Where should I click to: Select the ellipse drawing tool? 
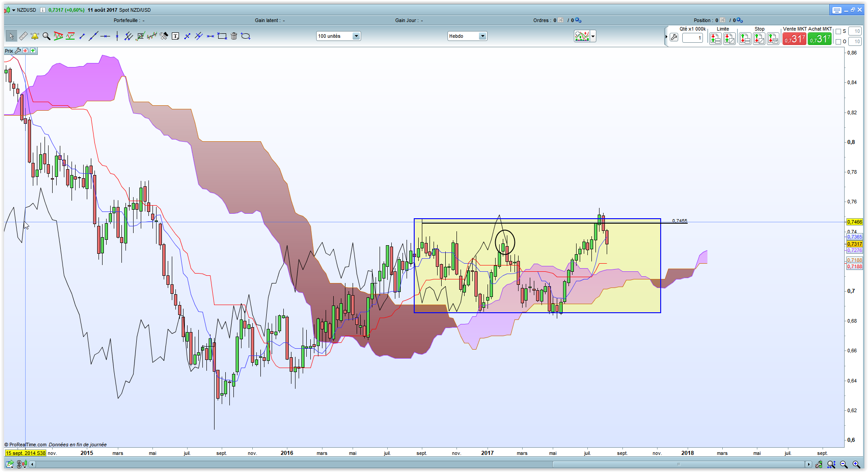tap(246, 36)
